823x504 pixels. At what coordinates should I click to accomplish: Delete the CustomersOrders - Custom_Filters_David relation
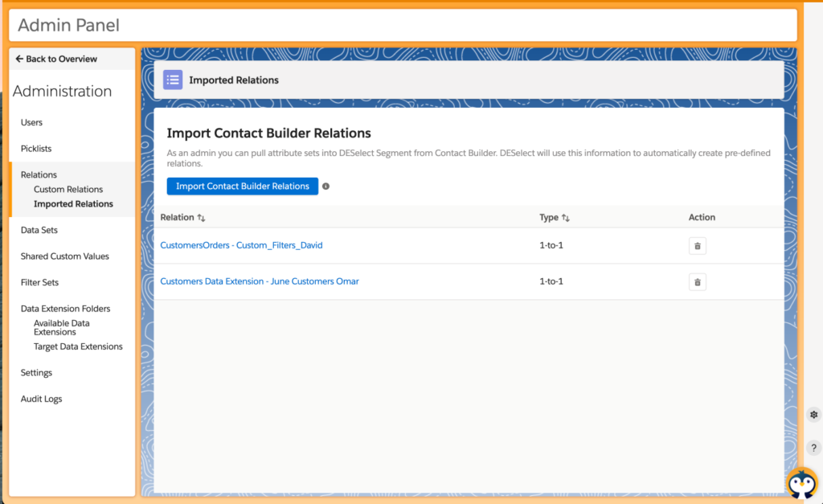[x=697, y=246]
